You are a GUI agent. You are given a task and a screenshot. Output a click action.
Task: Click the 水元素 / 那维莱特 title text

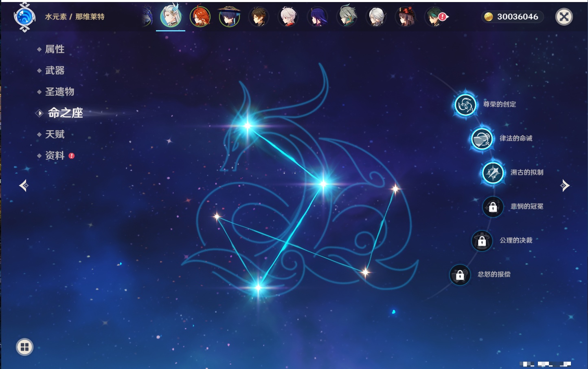point(75,17)
